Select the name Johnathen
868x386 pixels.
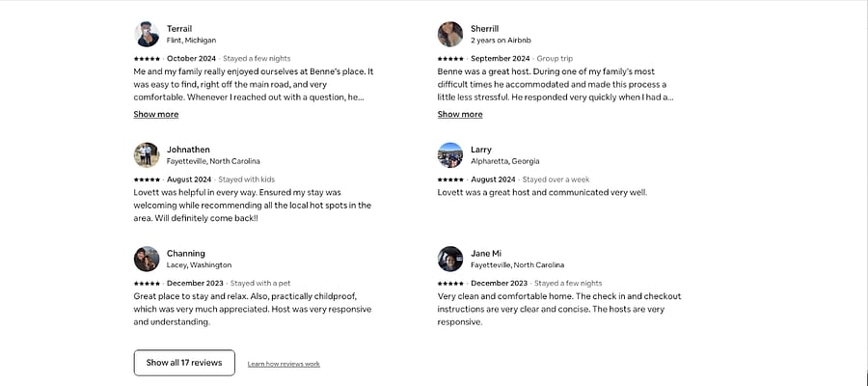(188, 150)
